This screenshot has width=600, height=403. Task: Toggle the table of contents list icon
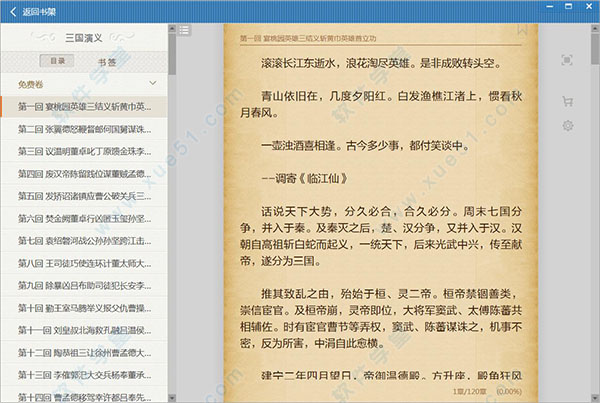tap(184, 30)
